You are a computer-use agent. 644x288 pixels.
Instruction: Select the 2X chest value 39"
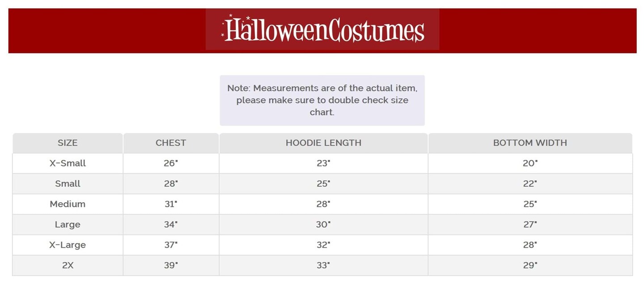[171, 265]
